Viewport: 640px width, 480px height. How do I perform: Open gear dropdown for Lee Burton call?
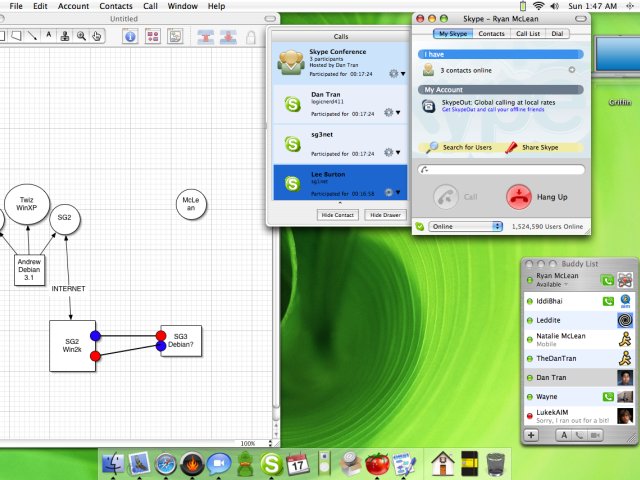pyautogui.click(x=392, y=192)
